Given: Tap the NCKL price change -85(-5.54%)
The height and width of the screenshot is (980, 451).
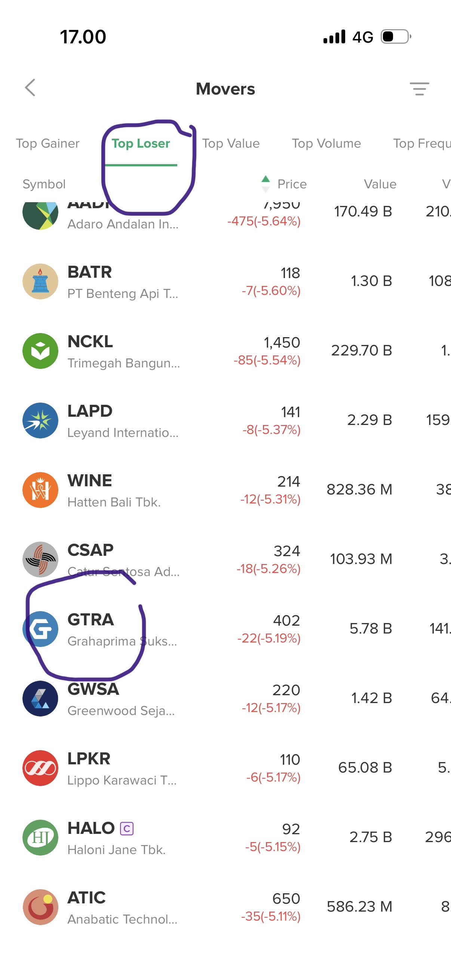Looking at the screenshot, I should click(267, 360).
